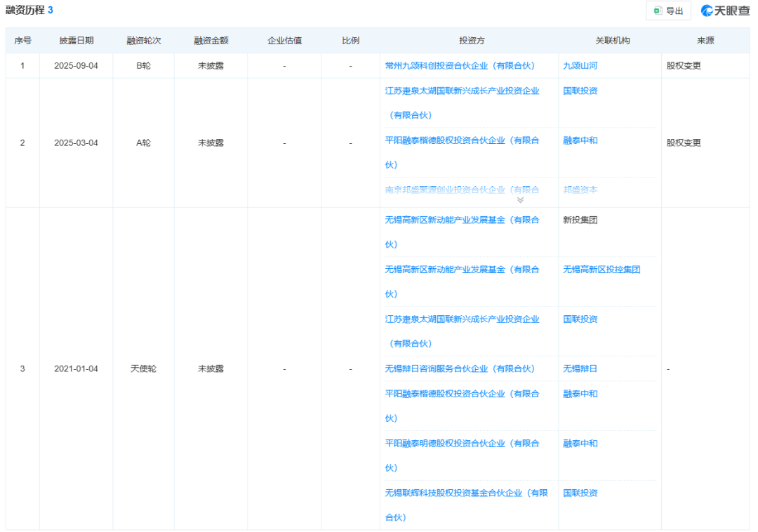Viewport: 758px width, 532px height.
Task: Open 平阳融泰楷德 investor in the A轮 row
Action: click(462, 153)
